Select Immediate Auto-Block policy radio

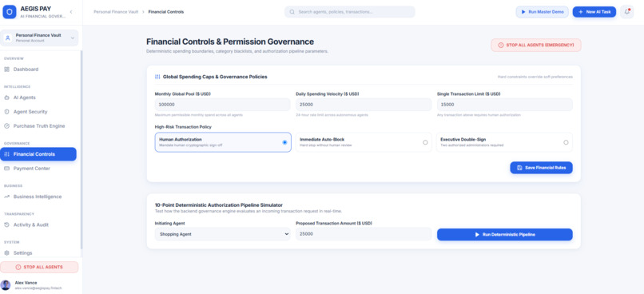(x=425, y=142)
